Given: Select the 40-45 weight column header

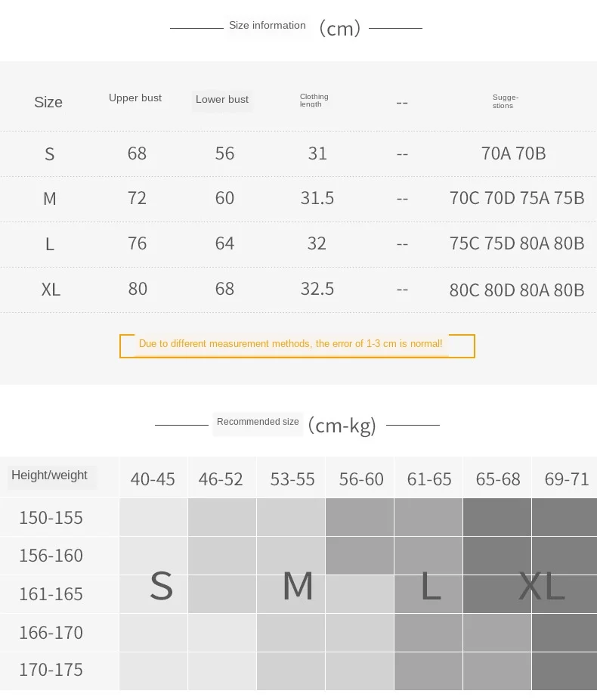Looking at the screenshot, I should (153, 479).
